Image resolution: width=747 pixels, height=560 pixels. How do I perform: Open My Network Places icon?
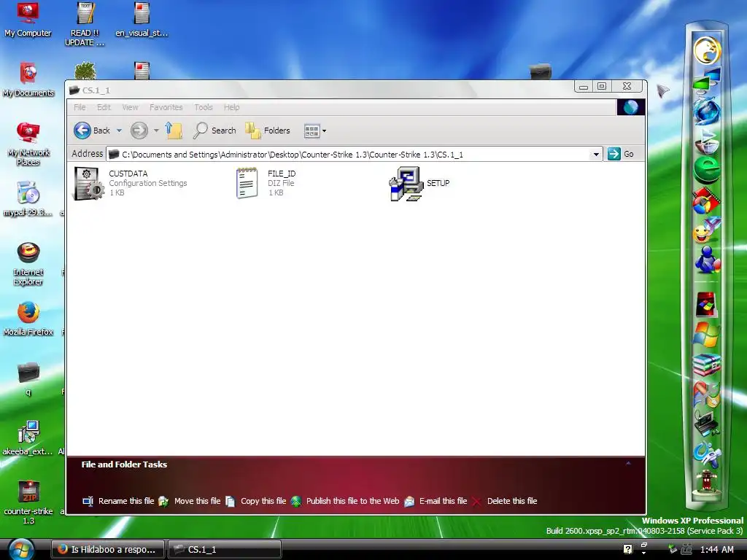point(28,144)
